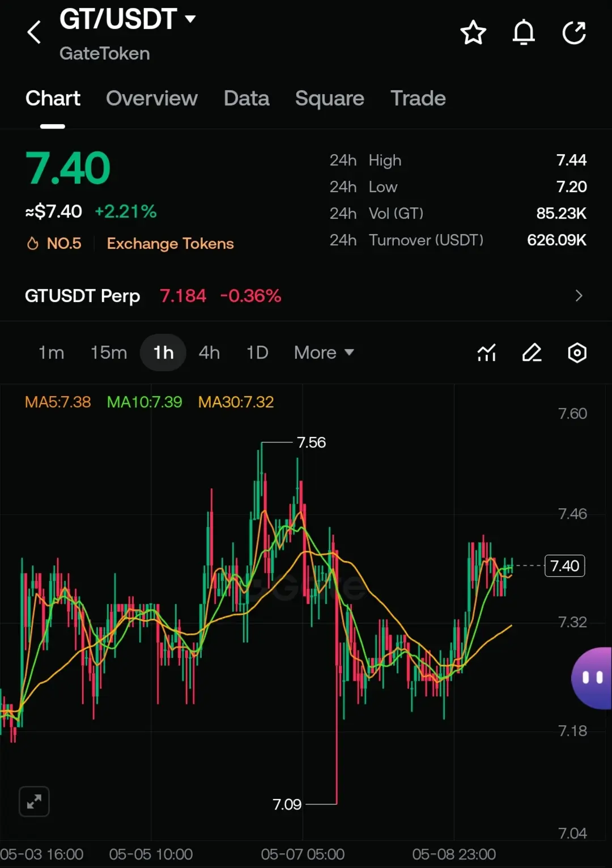Tap the 05-08 23:00 time label
The image size is (612, 868).
[454, 854]
